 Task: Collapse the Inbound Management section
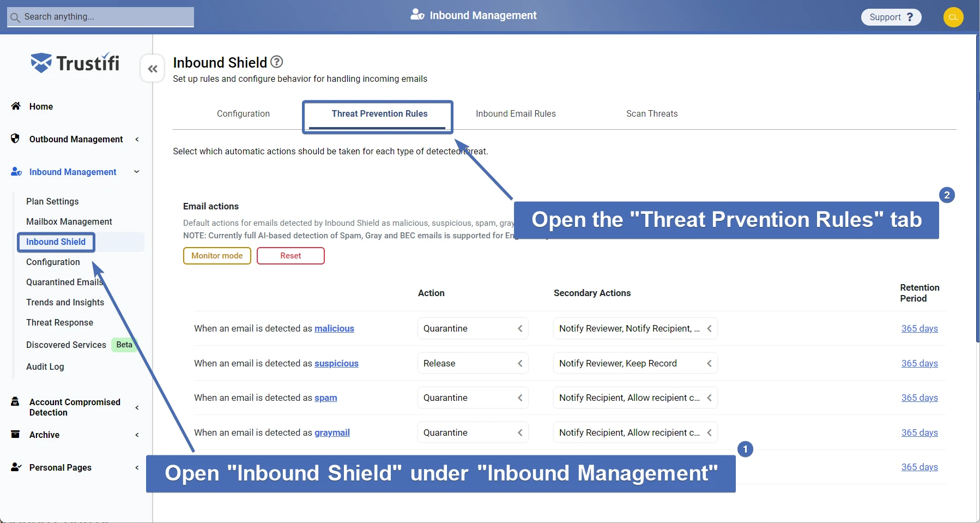(137, 172)
